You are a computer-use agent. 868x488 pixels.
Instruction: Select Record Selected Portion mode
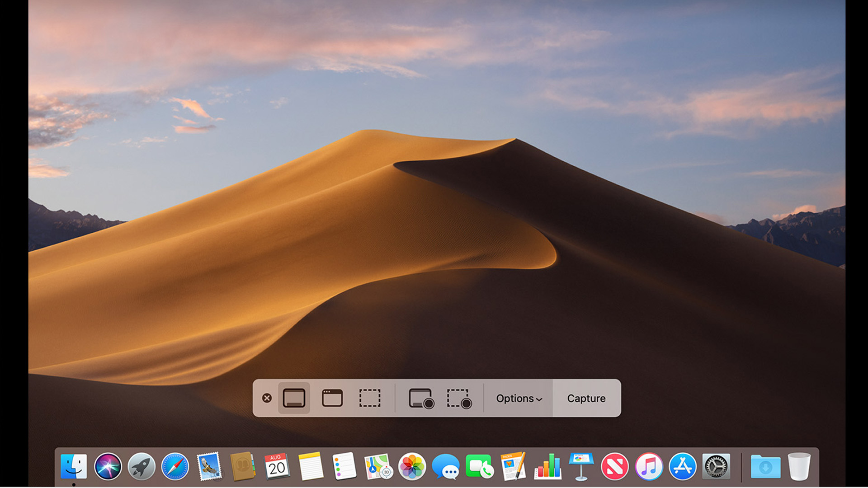(x=459, y=399)
